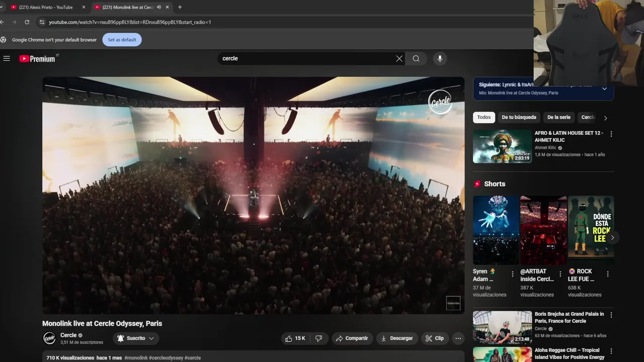
Task: Switch to Alexis Prieto YouTube tab
Action: [45, 7]
